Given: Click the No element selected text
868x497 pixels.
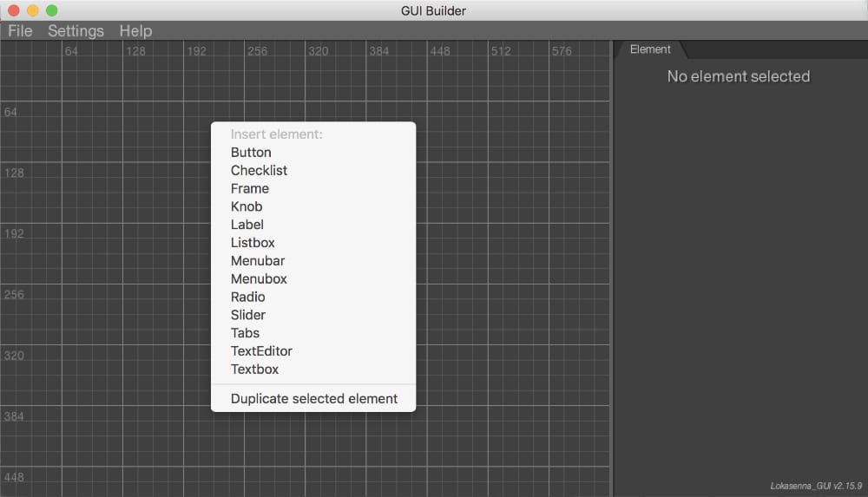Looking at the screenshot, I should pyautogui.click(x=739, y=76).
